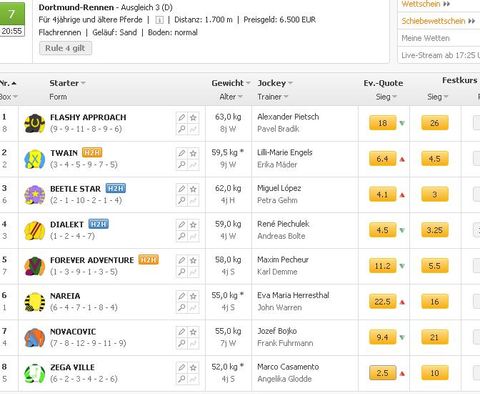Click the star icon for Zega Ville
This screenshot has width=480, height=394.
pos(193,367)
